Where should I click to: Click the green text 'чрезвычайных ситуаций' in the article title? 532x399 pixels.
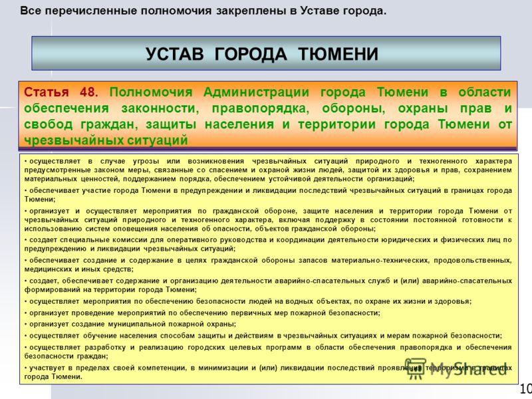click(x=106, y=140)
